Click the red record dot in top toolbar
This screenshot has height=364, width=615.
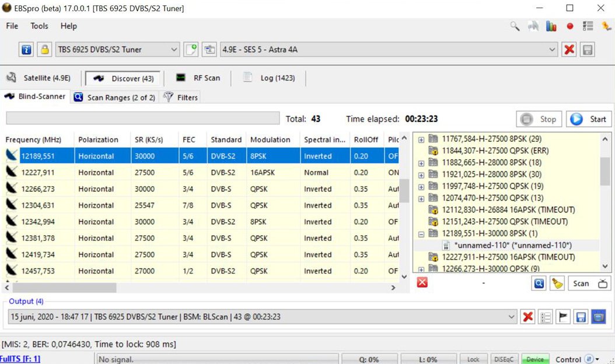coord(570,26)
